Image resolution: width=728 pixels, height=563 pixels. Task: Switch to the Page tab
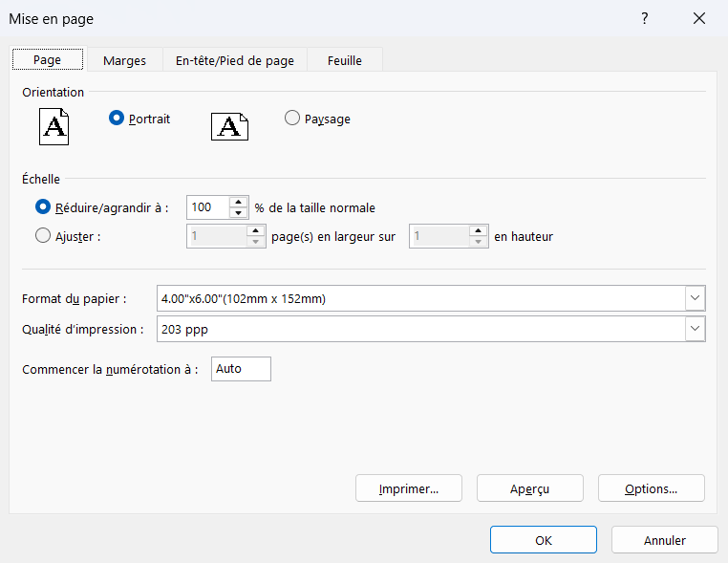(48, 59)
